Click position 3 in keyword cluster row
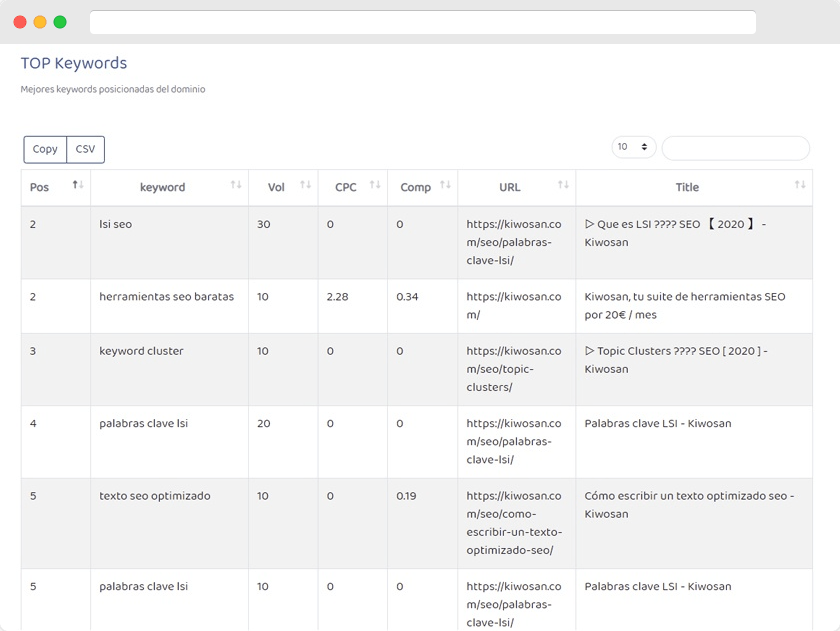The height and width of the screenshot is (631, 840). [x=33, y=351]
